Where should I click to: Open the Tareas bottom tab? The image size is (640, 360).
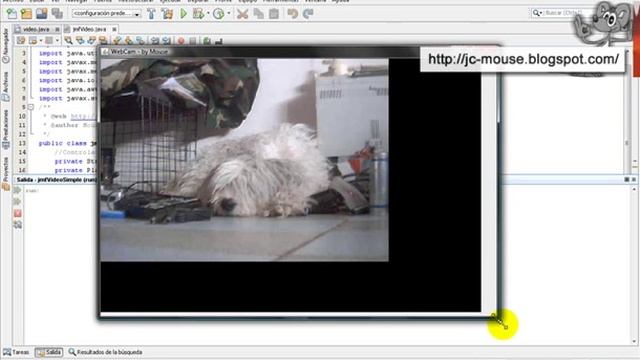tap(16, 352)
